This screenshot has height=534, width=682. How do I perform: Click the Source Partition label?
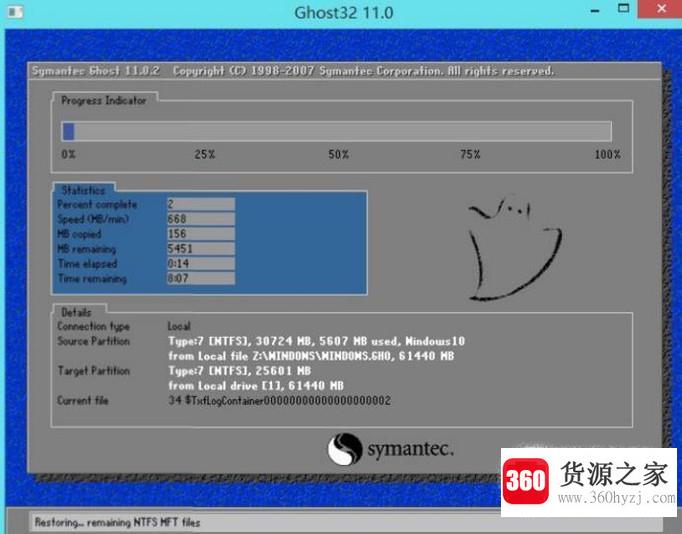pos(94,341)
